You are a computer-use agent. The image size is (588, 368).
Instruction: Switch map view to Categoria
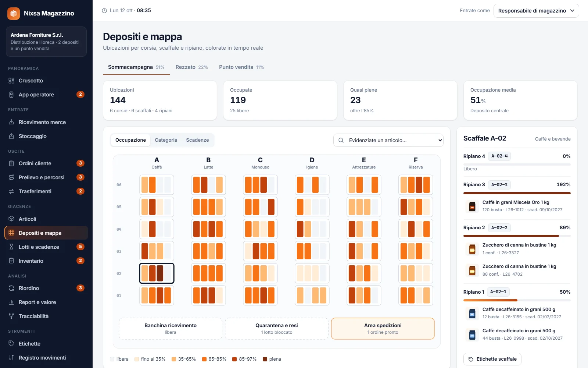(x=166, y=140)
